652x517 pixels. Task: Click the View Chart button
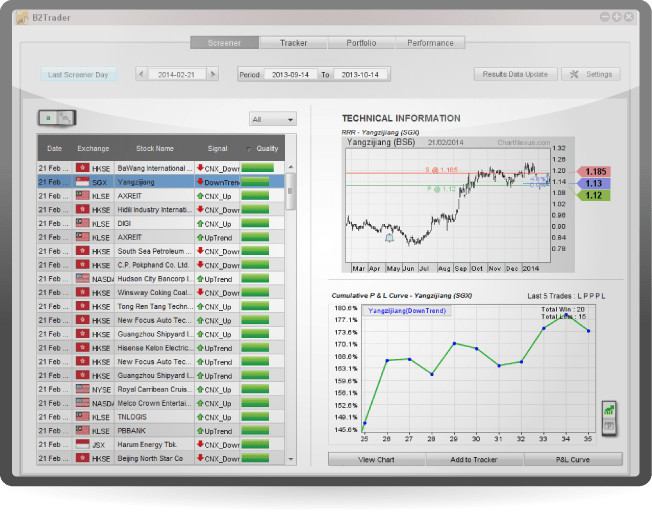tap(377, 460)
